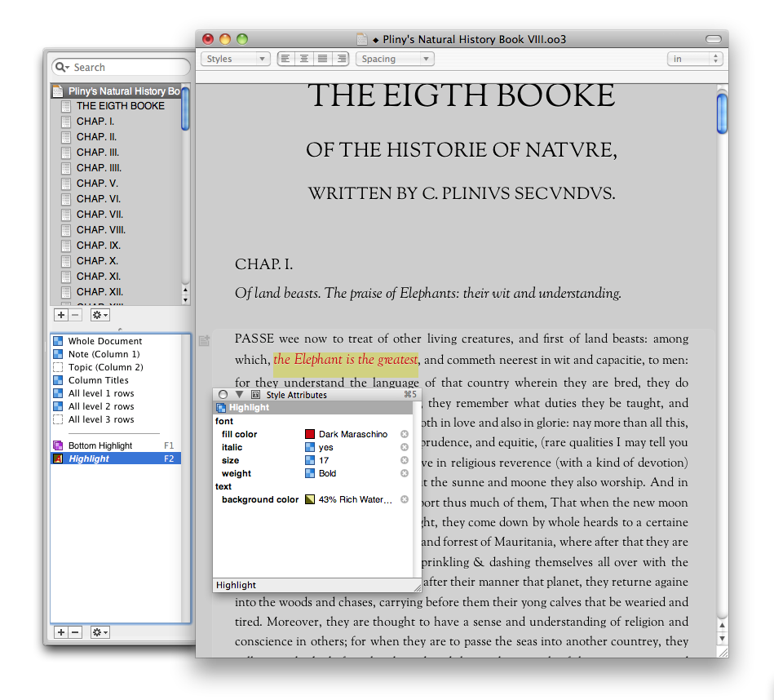
Task: Open the sections list gear action menu
Action: (x=100, y=315)
